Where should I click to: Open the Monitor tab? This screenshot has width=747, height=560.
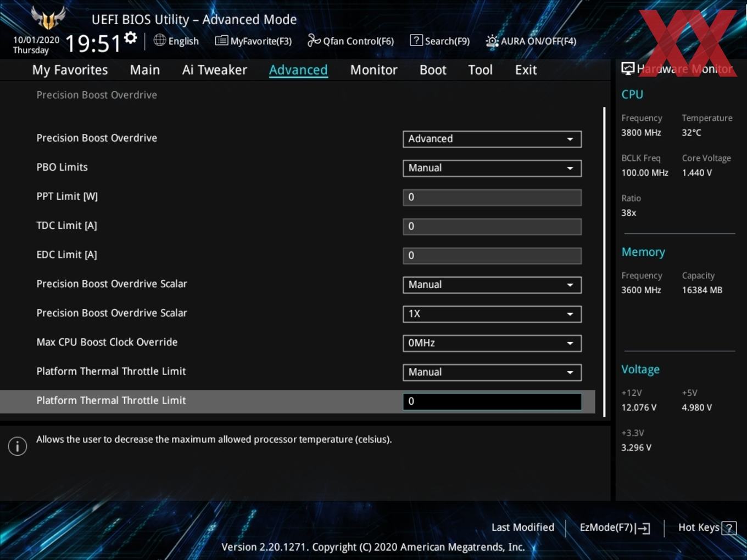374,70
